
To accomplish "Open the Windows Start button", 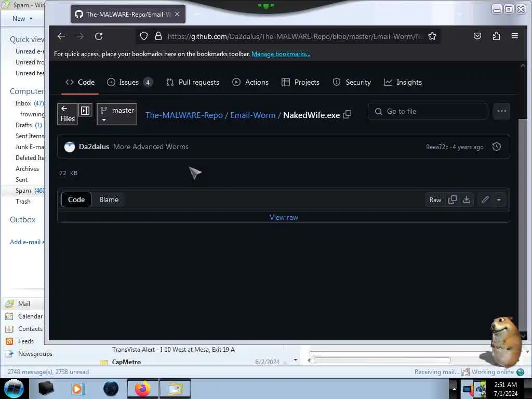I will coord(14,389).
